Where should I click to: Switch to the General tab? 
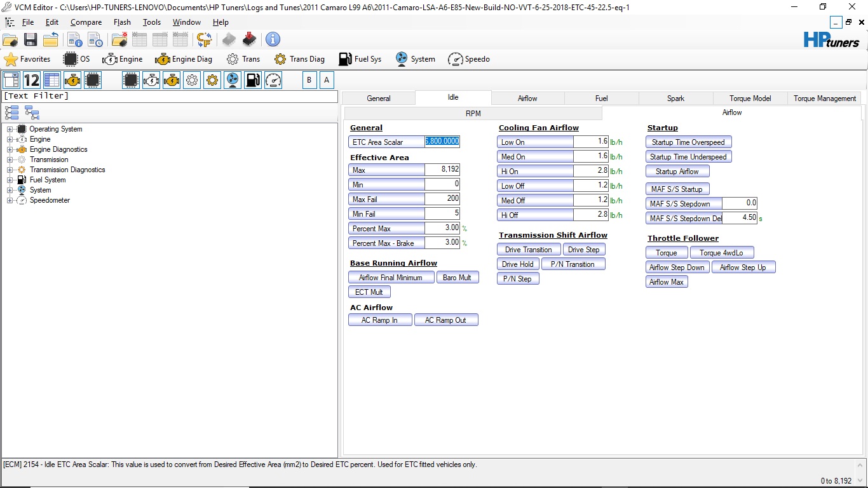click(x=379, y=98)
